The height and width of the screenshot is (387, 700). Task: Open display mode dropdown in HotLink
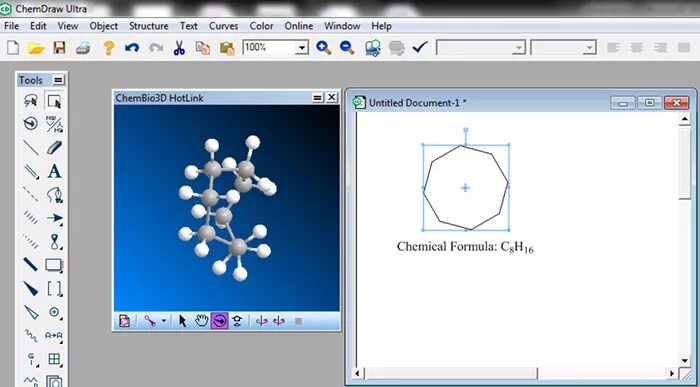click(164, 320)
